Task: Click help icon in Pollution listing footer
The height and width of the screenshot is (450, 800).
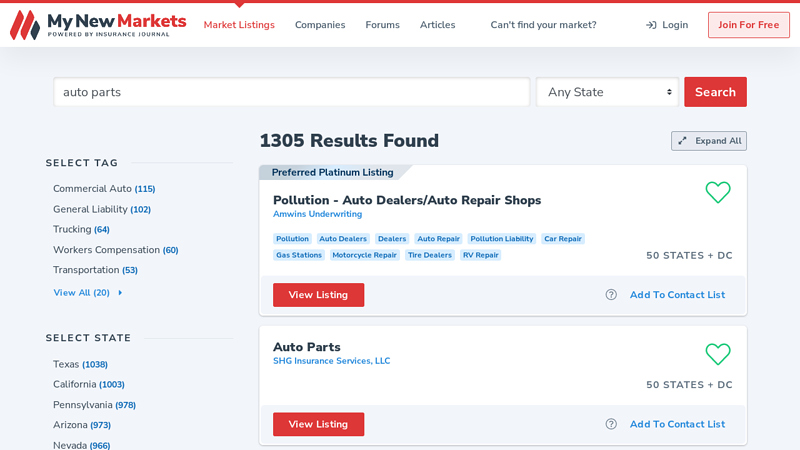Action: [611, 295]
